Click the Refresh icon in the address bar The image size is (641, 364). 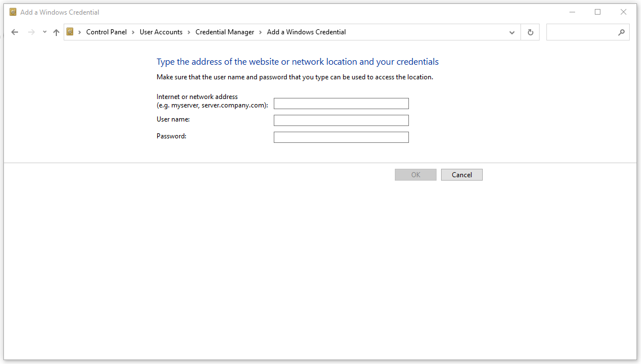click(530, 32)
